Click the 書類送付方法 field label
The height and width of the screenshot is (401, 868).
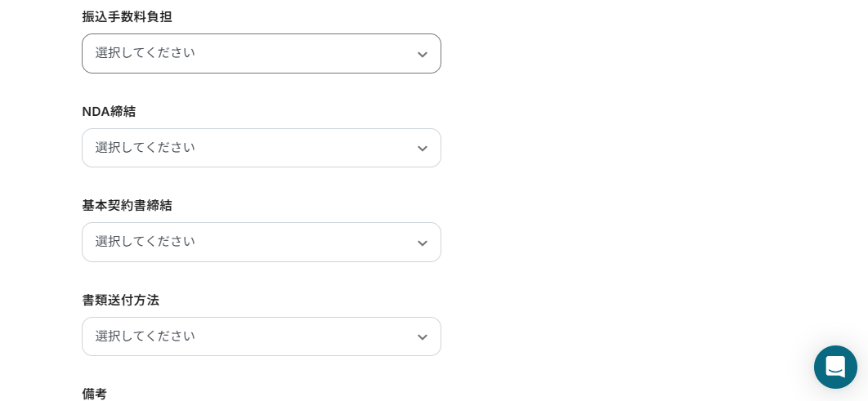pyautogui.click(x=120, y=300)
